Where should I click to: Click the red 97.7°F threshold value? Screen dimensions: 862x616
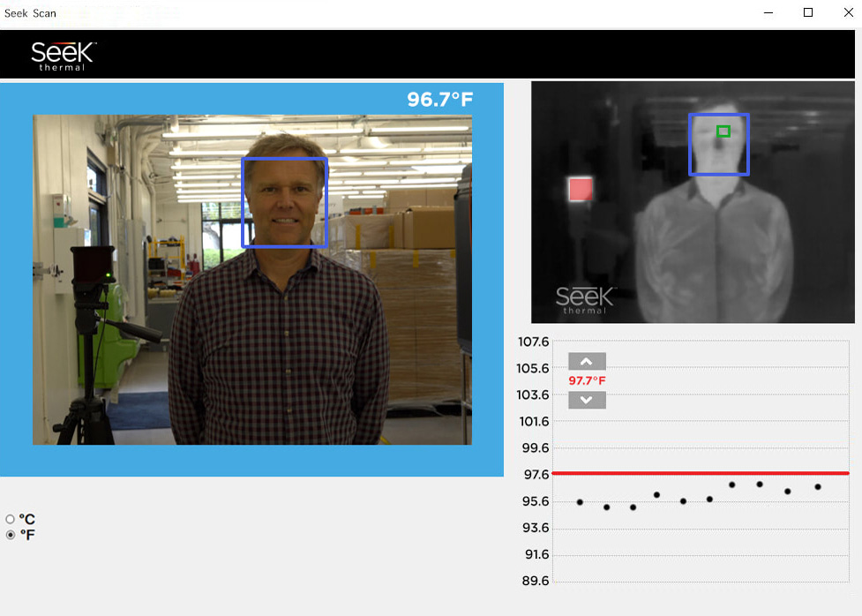pos(587,380)
